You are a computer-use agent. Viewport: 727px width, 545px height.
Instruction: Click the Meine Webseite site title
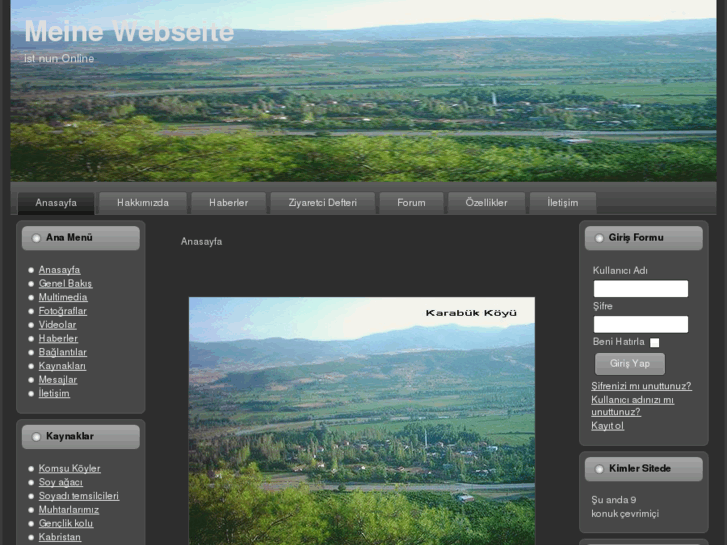(129, 32)
